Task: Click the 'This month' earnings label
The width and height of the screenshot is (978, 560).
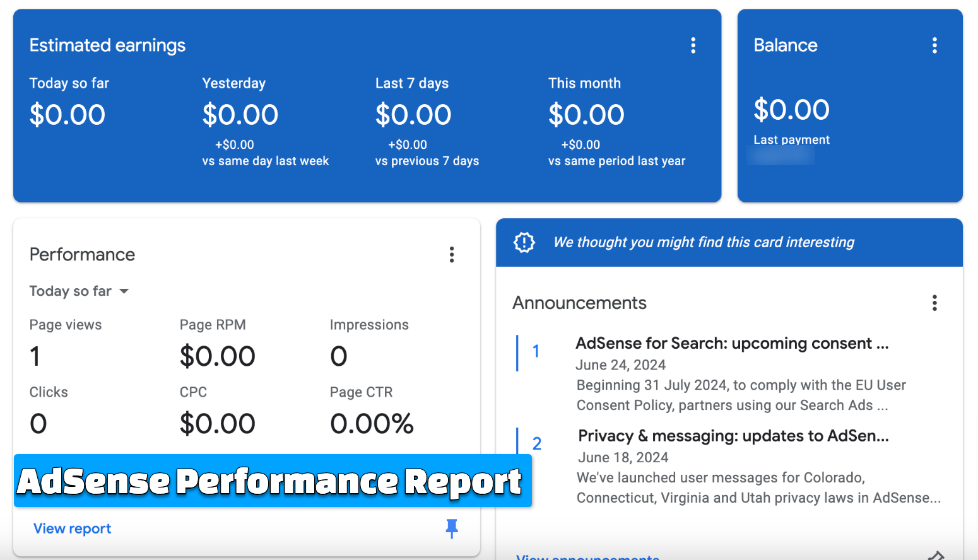Action: coord(584,83)
